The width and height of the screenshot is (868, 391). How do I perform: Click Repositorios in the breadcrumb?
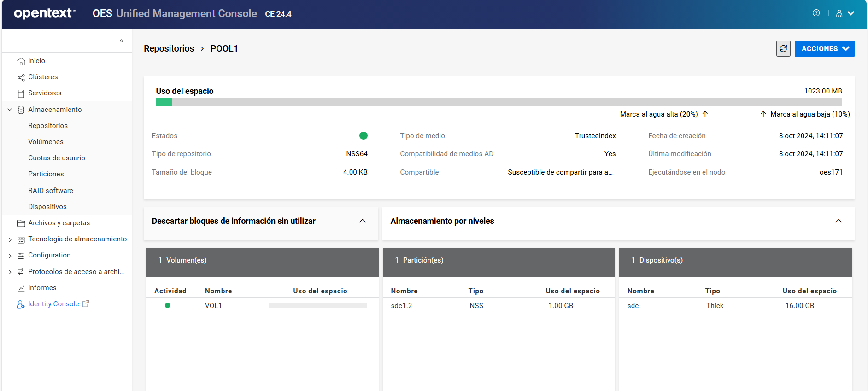[169, 49]
